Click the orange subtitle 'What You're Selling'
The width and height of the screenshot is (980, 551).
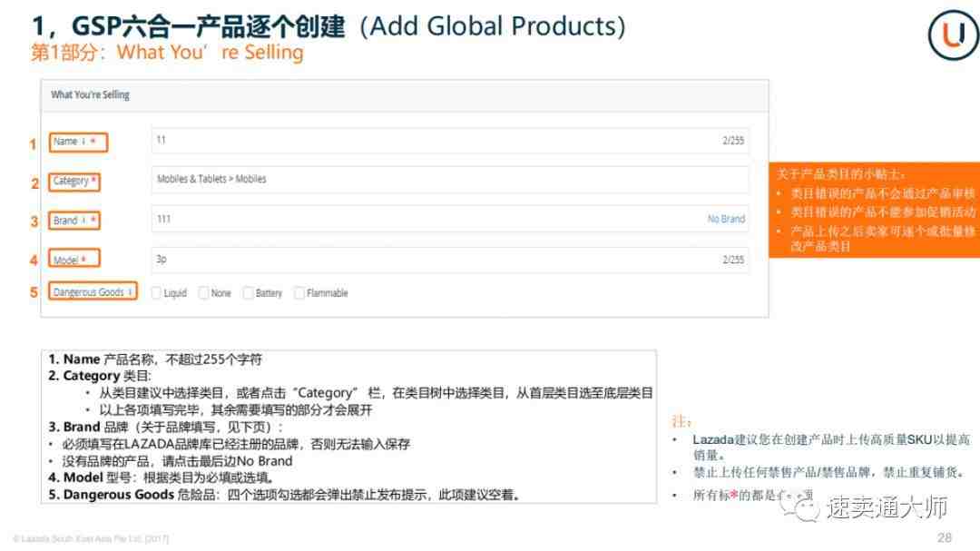[210, 52]
